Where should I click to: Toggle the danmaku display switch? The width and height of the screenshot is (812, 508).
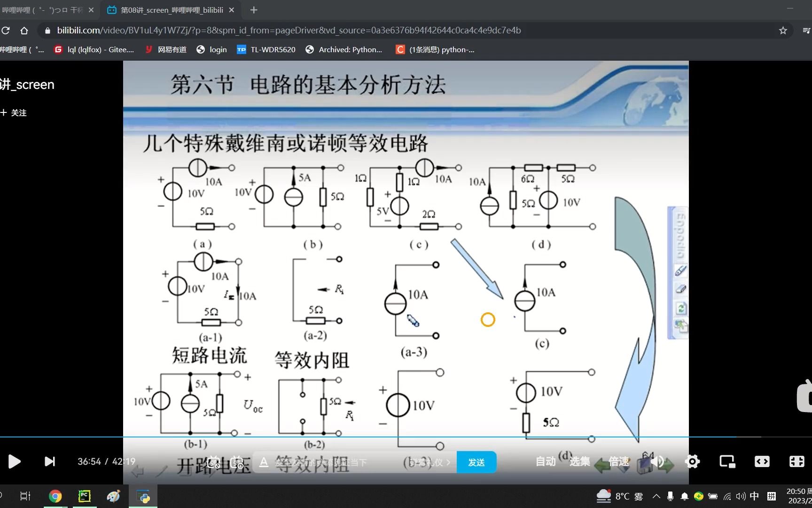point(214,462)
